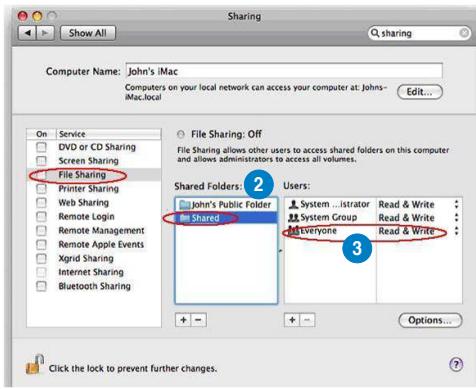Toggle the Internet Sharing checkbox
476x389 pixels.
click(x=41, y=272)
